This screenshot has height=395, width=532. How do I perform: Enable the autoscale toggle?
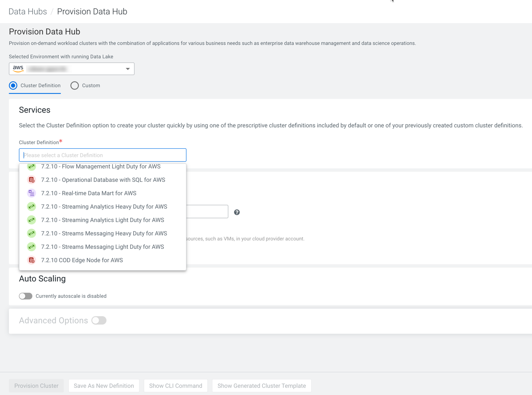coord(26,296)
